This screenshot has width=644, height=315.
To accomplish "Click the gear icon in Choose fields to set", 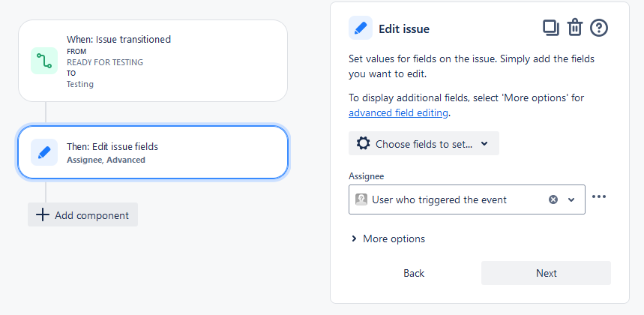I will click(363, 144).
